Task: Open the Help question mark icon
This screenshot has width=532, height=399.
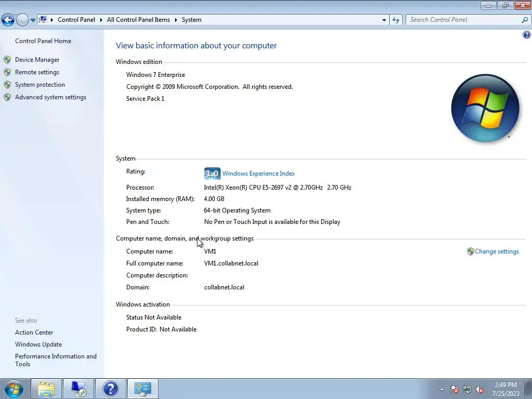Action: (x=527, y=35)
